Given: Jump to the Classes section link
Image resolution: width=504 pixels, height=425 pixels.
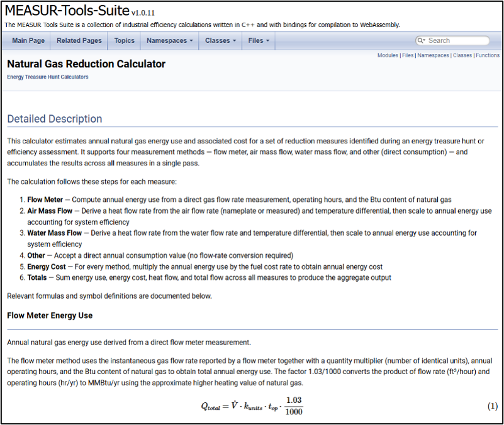Looking at the screenshot, I should coord(462,55).
